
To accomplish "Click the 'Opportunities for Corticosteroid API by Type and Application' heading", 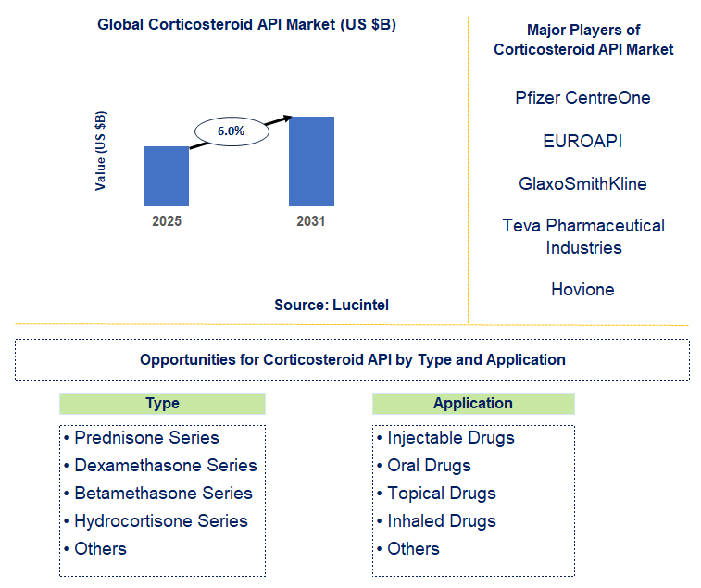I will point(353,359).
